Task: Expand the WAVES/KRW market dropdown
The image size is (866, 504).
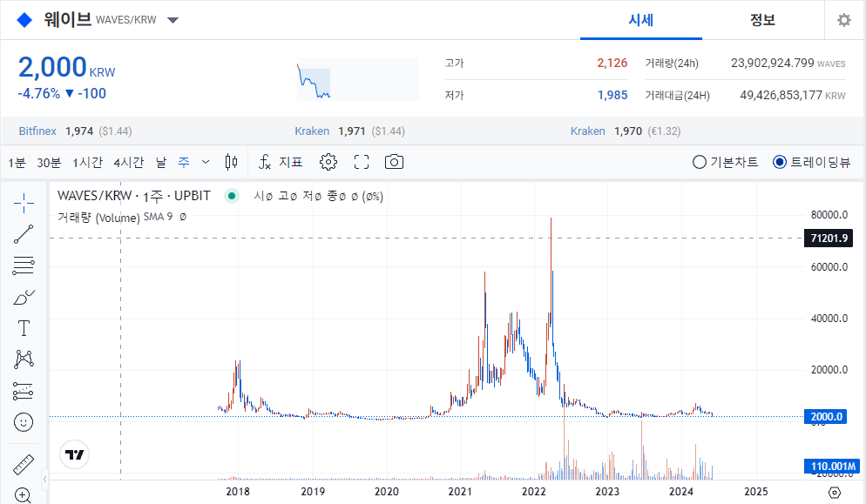Action: pos(173,20)
